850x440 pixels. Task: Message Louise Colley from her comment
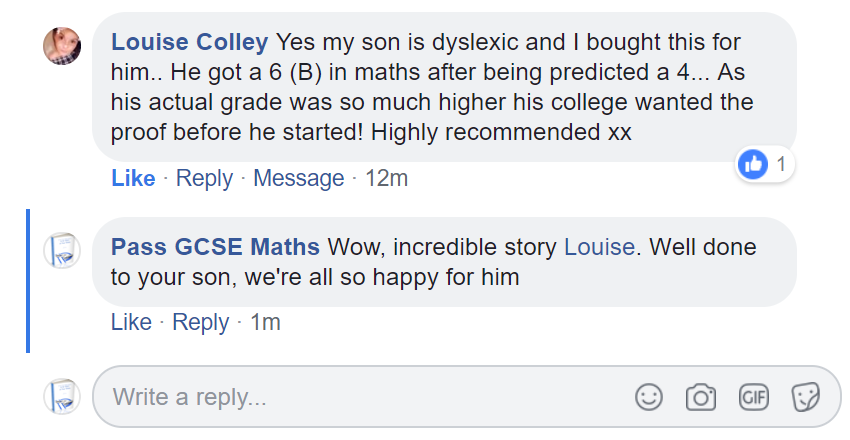(298, 178)
